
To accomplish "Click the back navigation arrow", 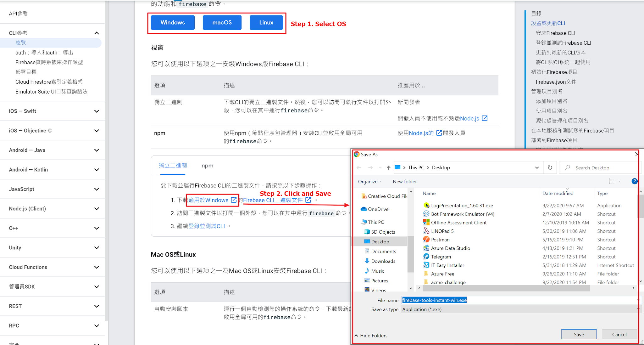I will coord(359,167).
